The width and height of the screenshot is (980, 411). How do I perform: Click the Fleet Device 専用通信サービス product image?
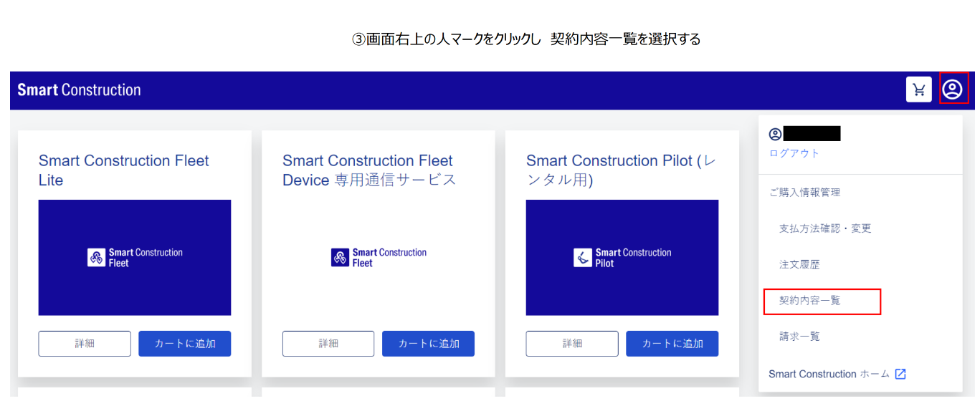[x=379, y=258]
